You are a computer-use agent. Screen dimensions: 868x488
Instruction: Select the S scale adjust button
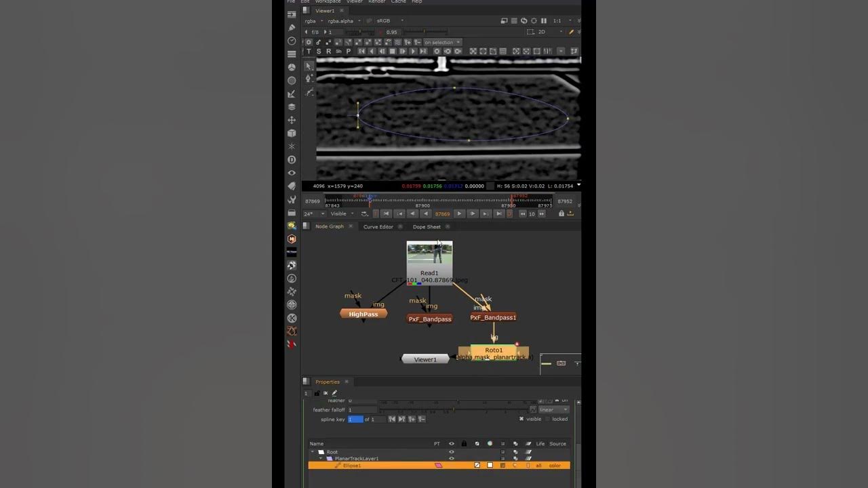click(319, 52)
